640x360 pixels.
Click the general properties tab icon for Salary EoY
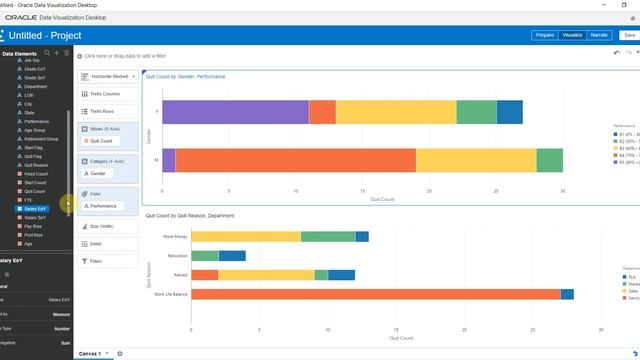[7, 275]
